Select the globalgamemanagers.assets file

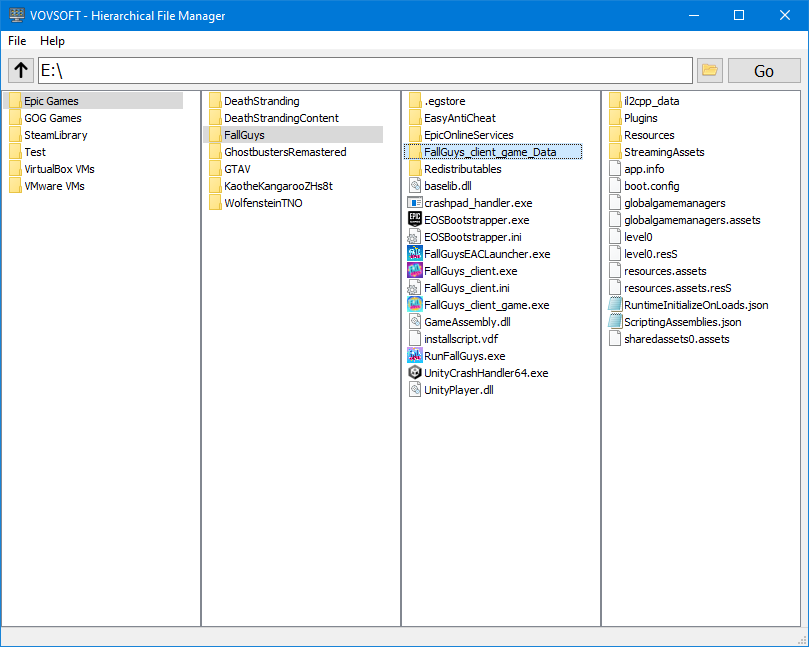tap(692, 220)
